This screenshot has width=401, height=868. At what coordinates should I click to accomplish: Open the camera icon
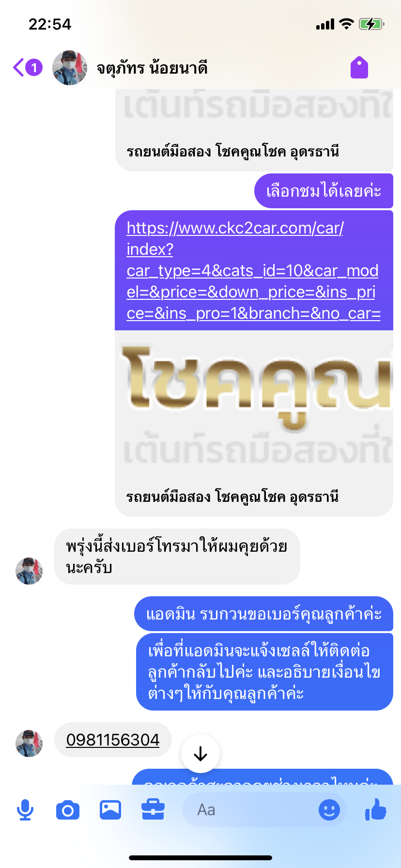(68, 810)
